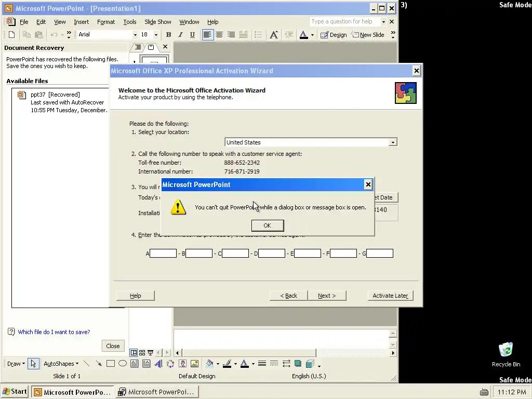The width and height of the screenshot is (532, 399).
Task: Click the New Slide button
Action: click(x=368, y=35)
